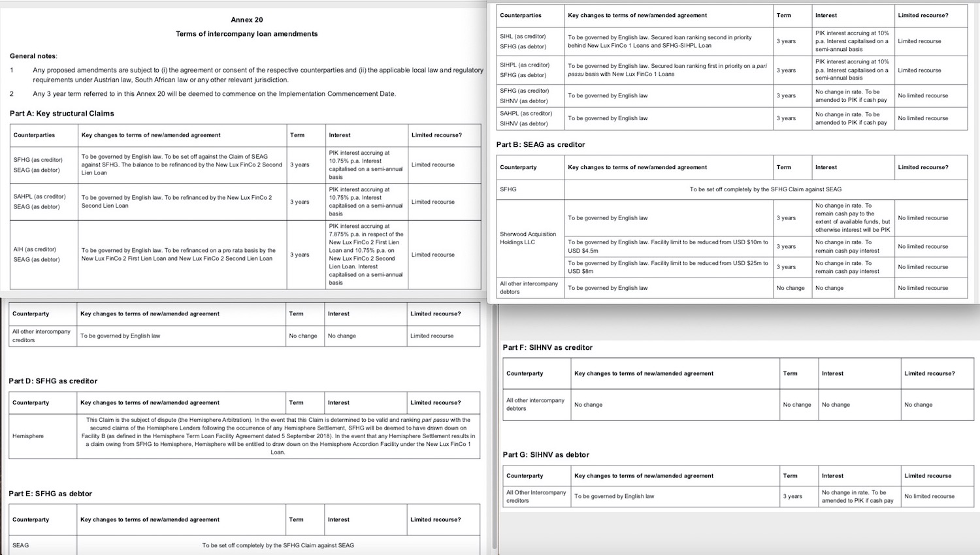
Task: Select the 10% PIK interest cell in SIHL row
Action: (853, 41)
